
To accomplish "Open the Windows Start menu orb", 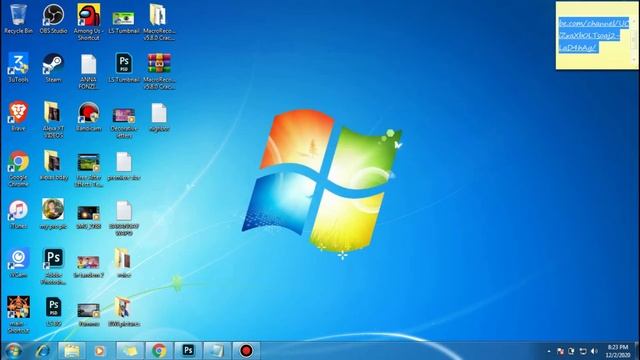I will click(14, 351).
